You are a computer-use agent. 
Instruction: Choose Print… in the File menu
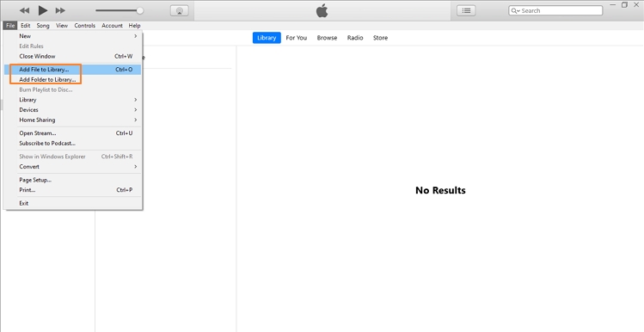click(73, 190)
